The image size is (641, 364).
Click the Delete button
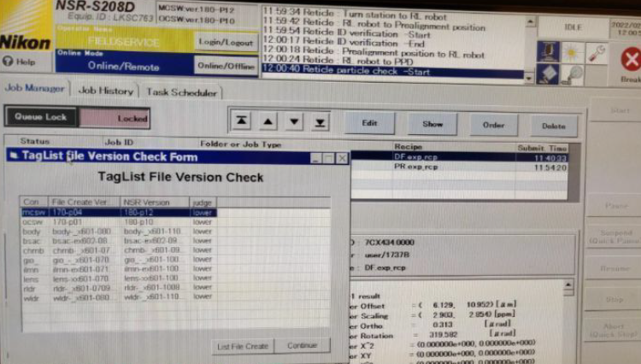pyautogui.click(x=554, y=126)
